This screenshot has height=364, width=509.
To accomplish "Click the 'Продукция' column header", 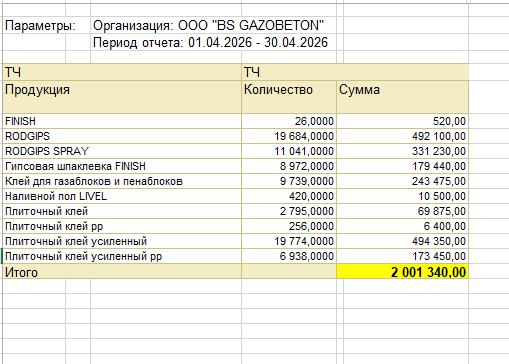I will click(x=122, y=97).
